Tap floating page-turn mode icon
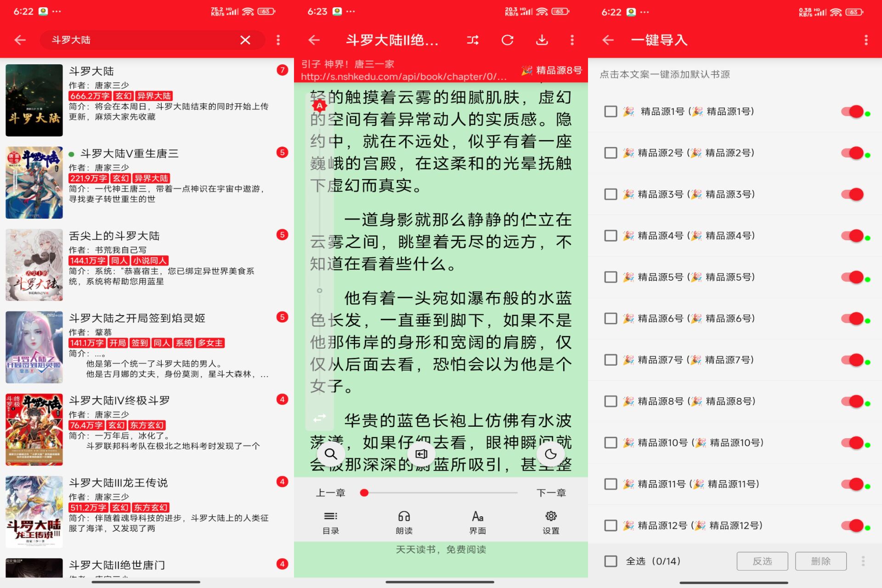The height and width of the screenshot is (588, 882). (421, 454)
